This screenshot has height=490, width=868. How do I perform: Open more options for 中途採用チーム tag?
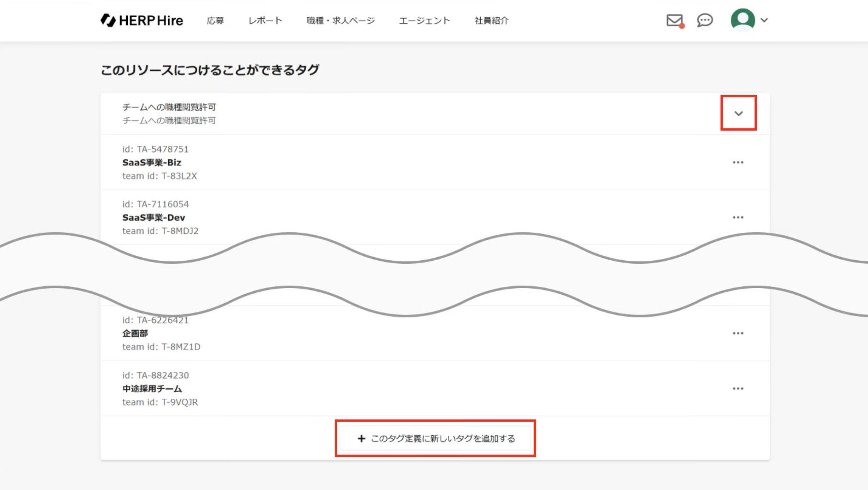point(738,389)
